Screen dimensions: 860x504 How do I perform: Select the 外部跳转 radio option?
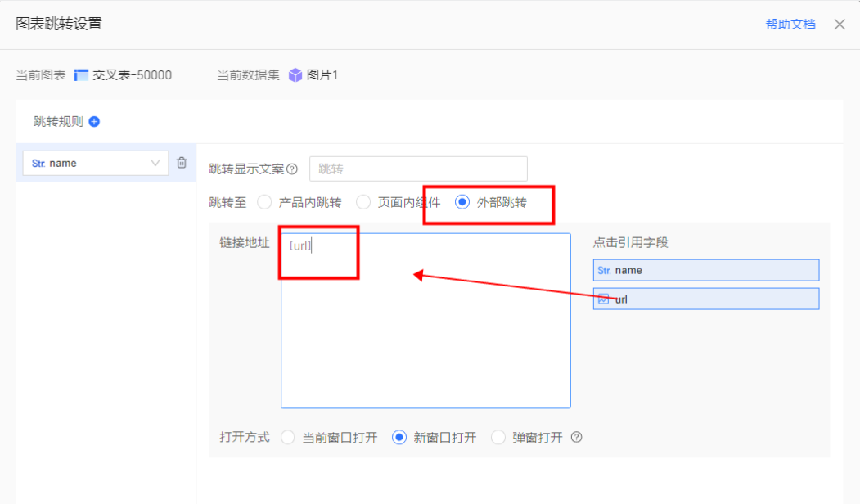click(x=462, y=202)
